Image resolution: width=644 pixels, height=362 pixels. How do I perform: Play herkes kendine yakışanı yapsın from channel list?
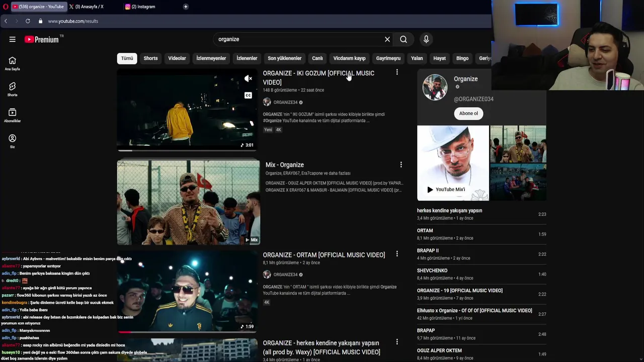point(481,214)
